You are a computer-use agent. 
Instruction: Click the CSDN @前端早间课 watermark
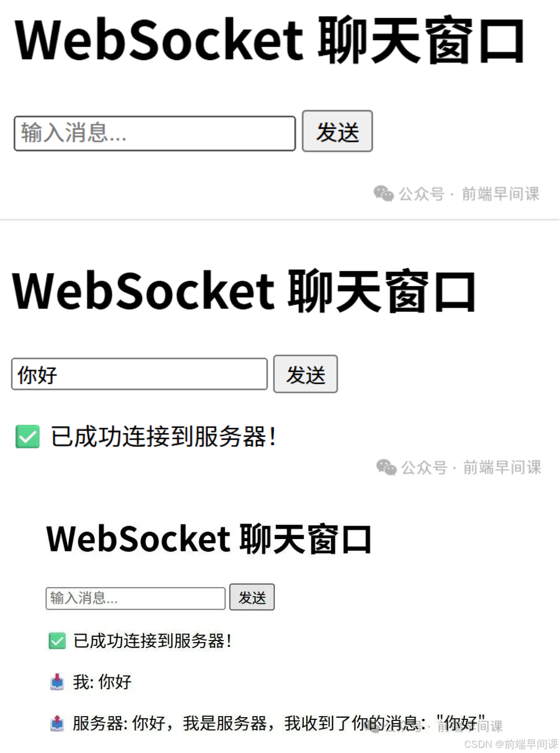tap(511, 744)
